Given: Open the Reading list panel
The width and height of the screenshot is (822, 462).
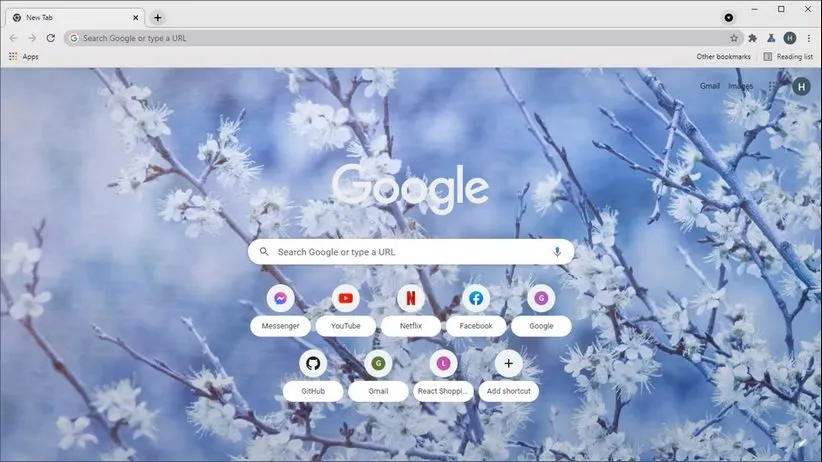Looking at the screenshot, I should click(788, 57).
